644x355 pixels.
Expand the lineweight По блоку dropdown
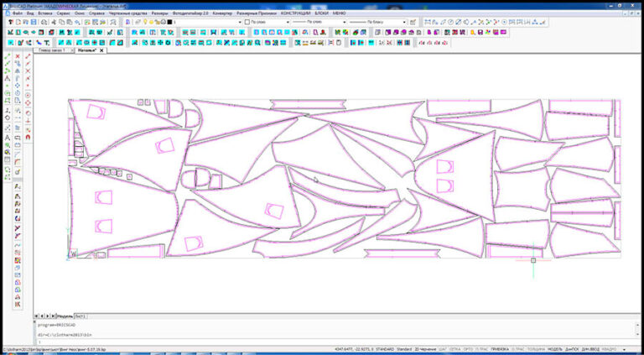(x=404, y=22)
